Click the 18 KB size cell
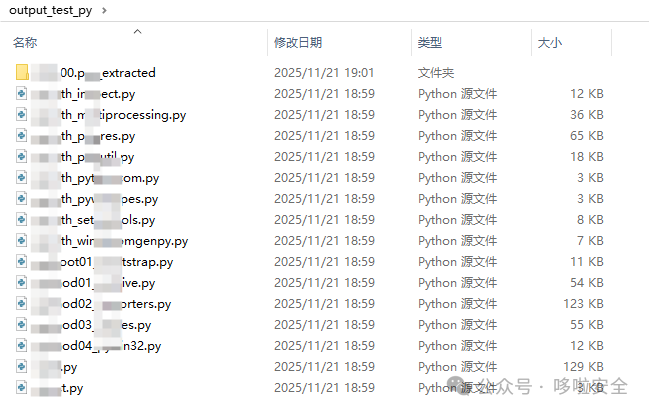This screenshot has height=413, width=649. coord(587,157)
